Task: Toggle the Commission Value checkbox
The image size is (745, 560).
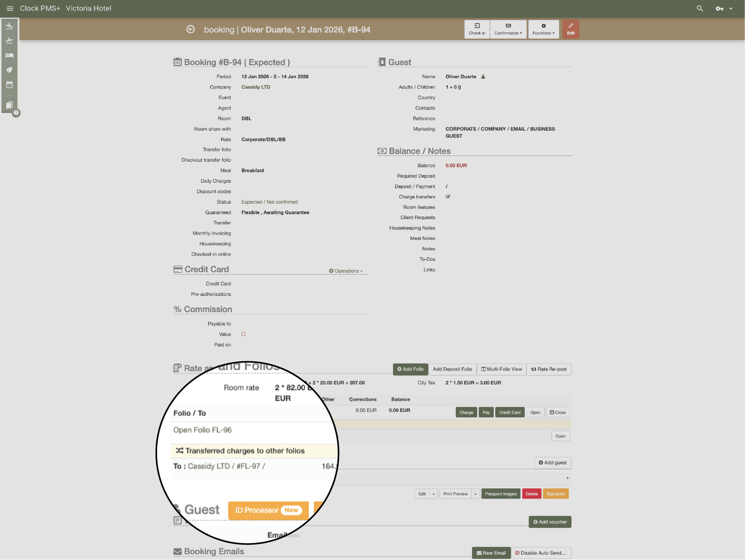Action: click(243, 334)
